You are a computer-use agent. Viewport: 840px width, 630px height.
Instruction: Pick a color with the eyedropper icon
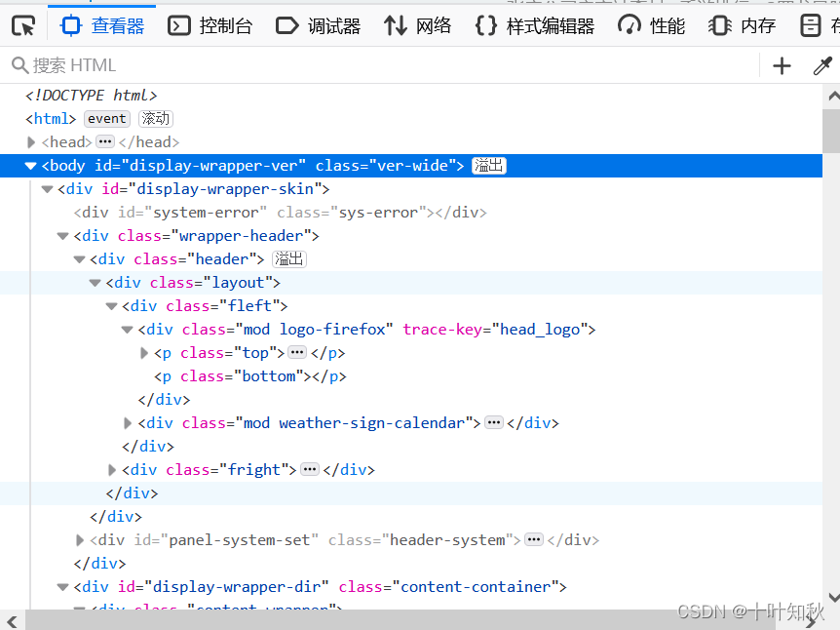pos(822,66)
